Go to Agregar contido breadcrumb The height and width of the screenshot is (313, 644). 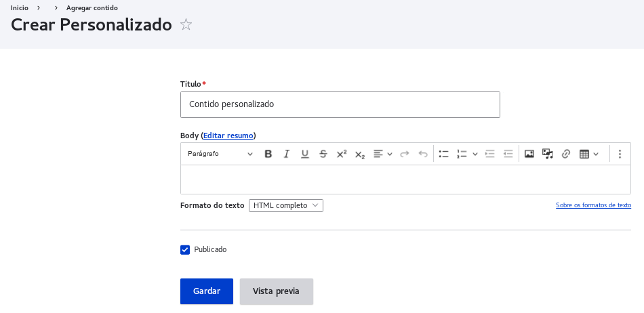point(92,8)
